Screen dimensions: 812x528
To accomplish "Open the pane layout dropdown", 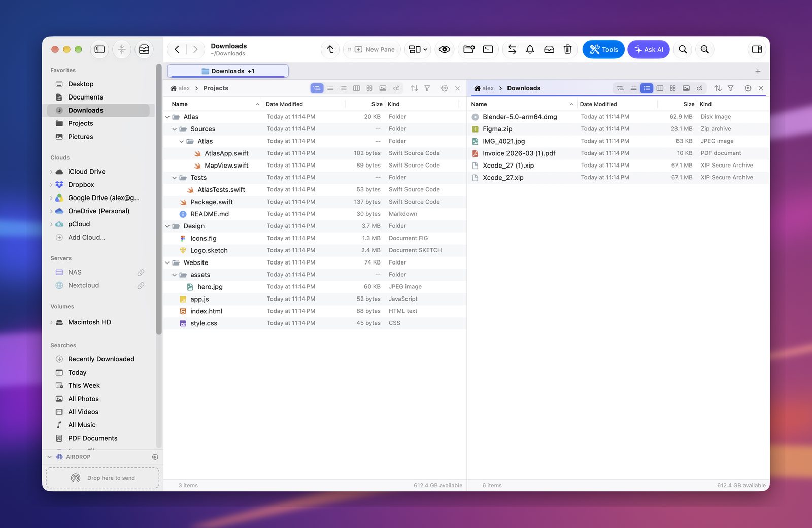I will click(x=418, y=49).
